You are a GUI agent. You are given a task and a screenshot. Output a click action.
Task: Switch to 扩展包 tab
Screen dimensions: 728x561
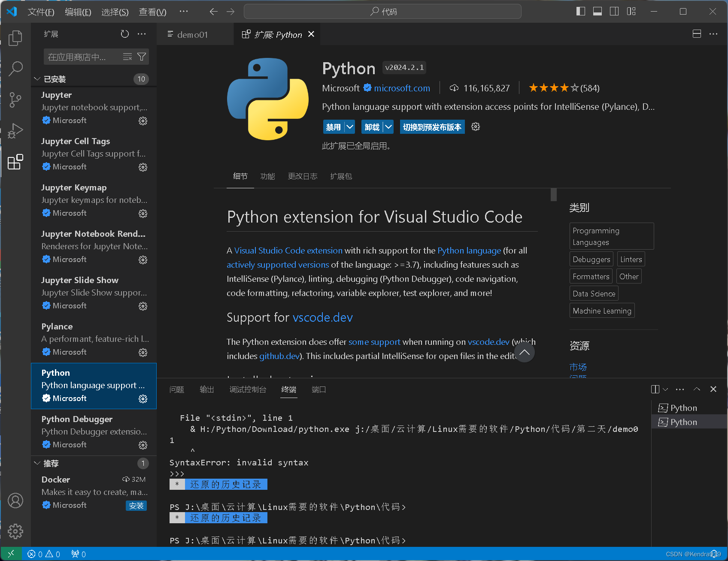(341, 176)
